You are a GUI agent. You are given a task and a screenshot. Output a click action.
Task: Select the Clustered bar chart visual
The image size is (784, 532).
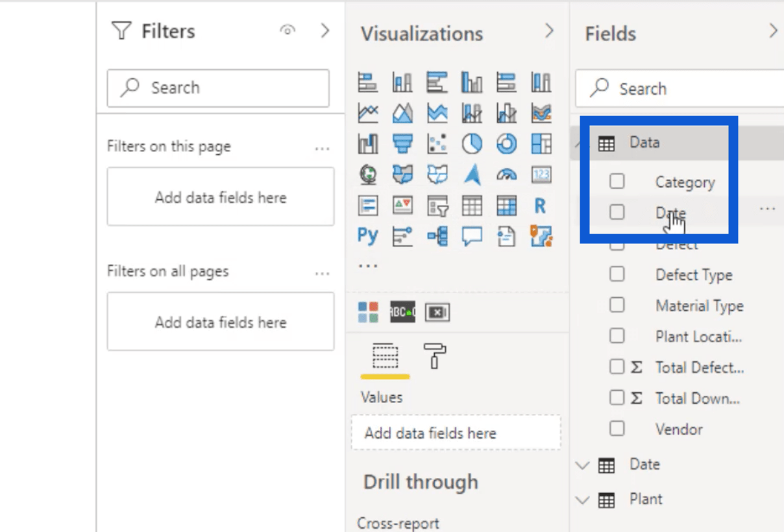click(x=437, y=82)
